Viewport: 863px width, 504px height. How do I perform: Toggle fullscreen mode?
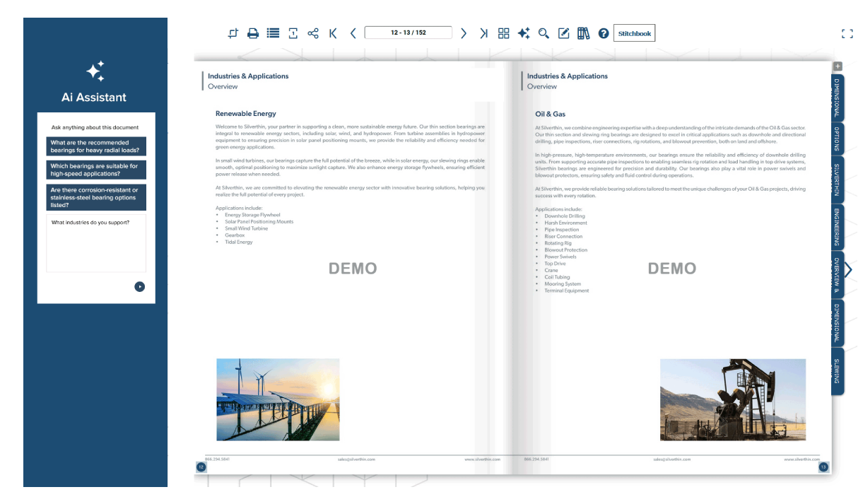coord(847,33)
